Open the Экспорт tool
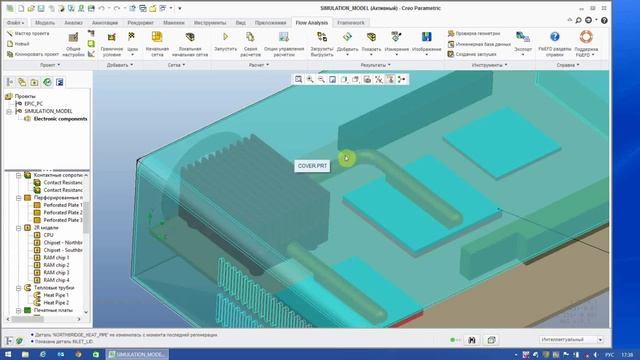 point(523,44)
